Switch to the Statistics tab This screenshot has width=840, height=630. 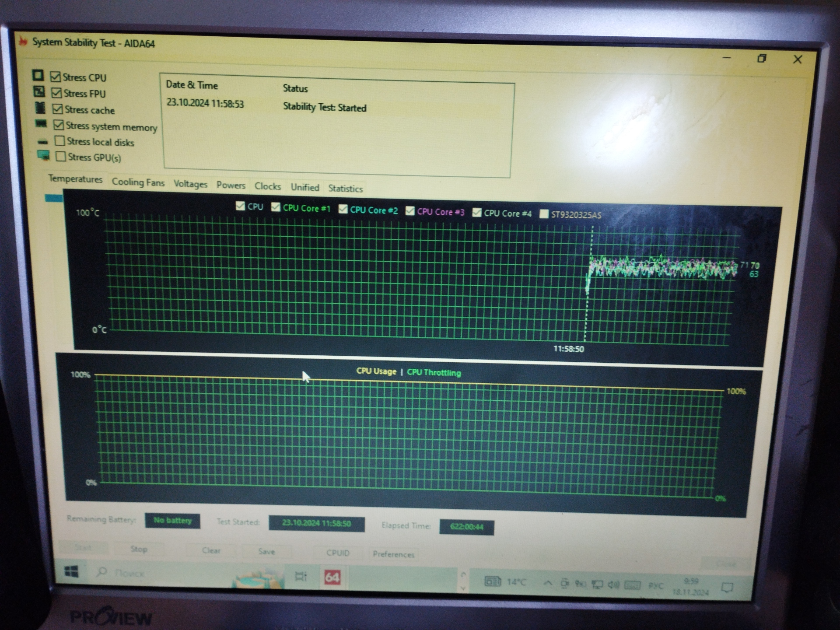(x=346, y=189)
